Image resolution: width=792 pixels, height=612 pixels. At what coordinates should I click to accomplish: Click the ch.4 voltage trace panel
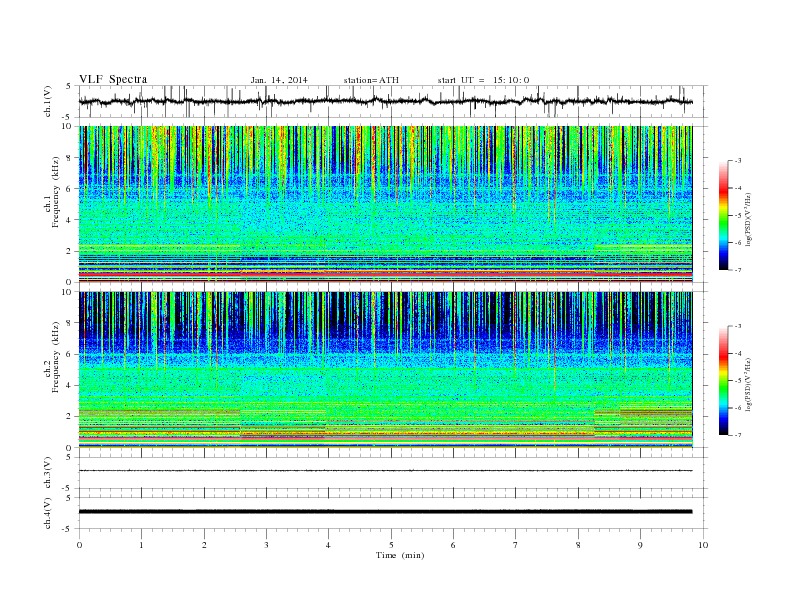tap(393, 513)
